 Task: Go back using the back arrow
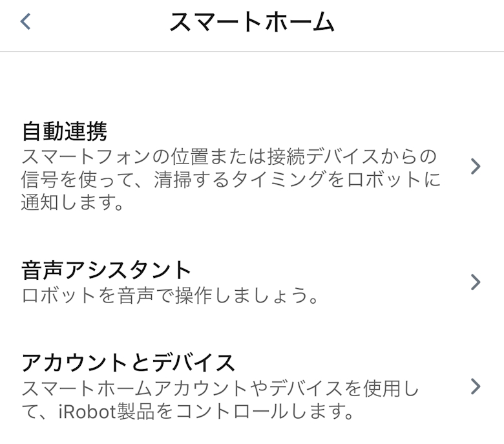coord(26,22)
